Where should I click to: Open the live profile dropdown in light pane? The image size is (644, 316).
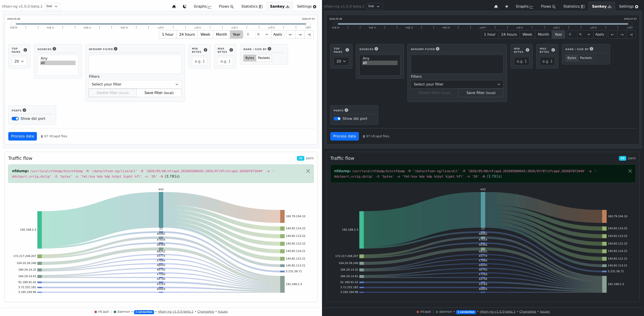[52, 6]
